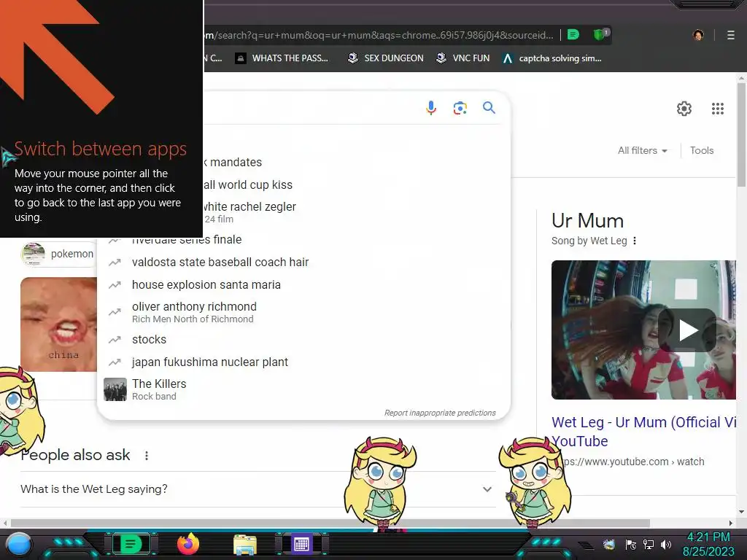Open Google Lens image search icon
The height and width of the screenshot is (560, 747).
(x=460, y=108)
